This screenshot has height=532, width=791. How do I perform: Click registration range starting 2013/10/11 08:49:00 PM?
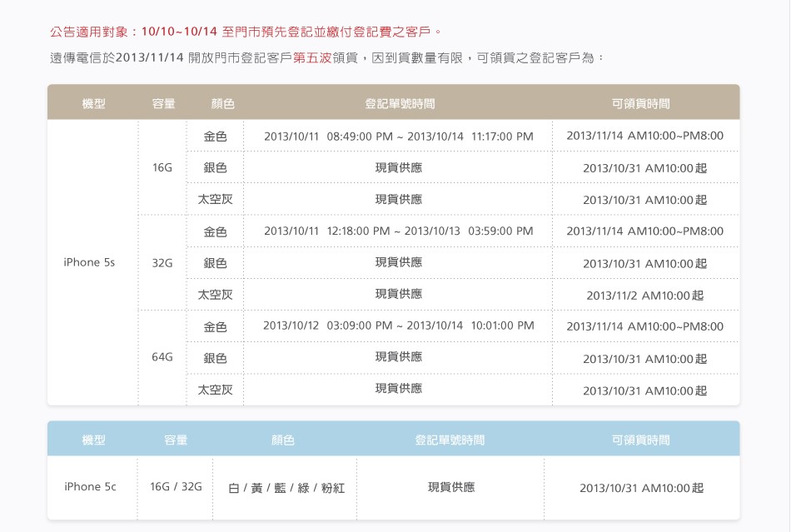pyautogui.click(x=399, y=137)
